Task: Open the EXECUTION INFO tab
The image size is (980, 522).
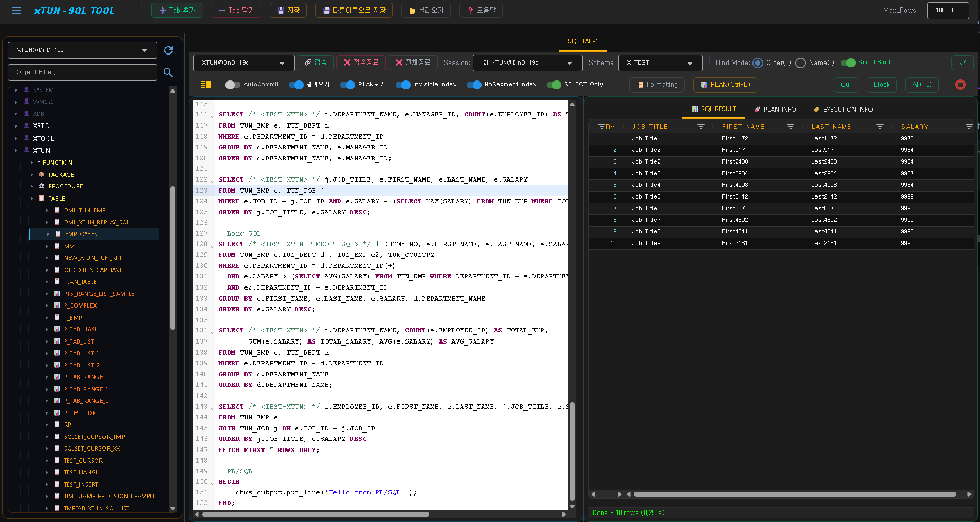Action: (843, 110)
